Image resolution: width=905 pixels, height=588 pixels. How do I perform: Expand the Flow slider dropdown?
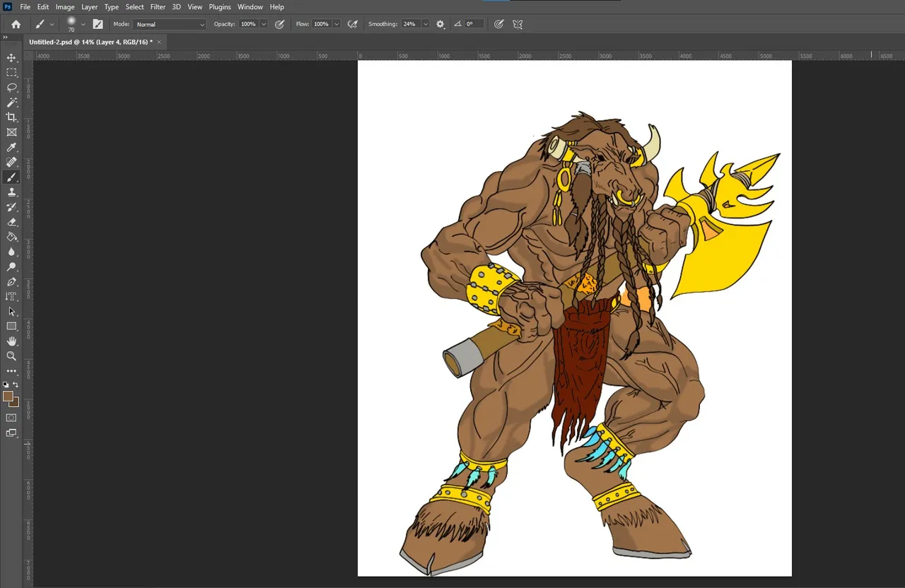pyautogui.click(x=337, y=24)
